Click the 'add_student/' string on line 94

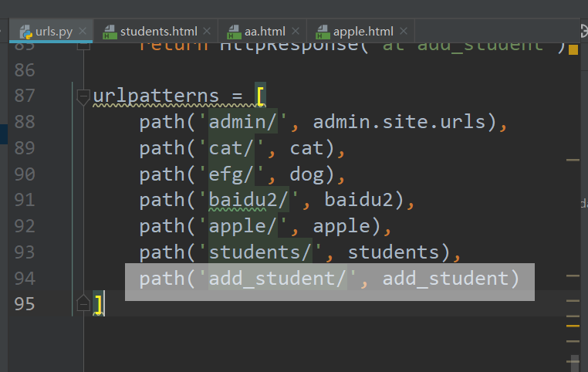[x=278, y=279]
